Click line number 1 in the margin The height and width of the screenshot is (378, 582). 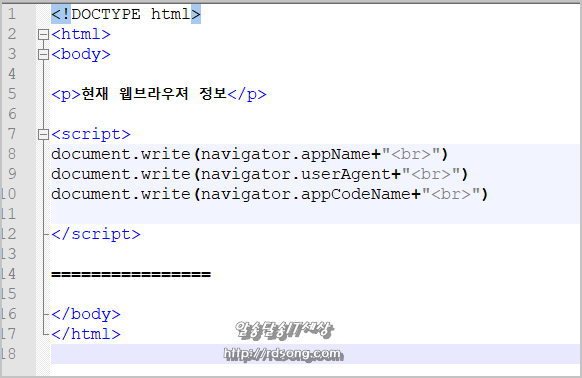(12, 14)
